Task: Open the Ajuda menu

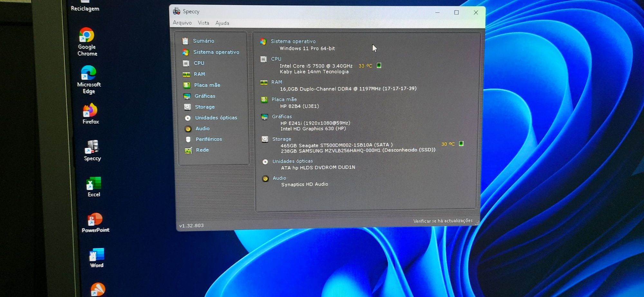Action: pyautogui.click(x=222, y=23)
